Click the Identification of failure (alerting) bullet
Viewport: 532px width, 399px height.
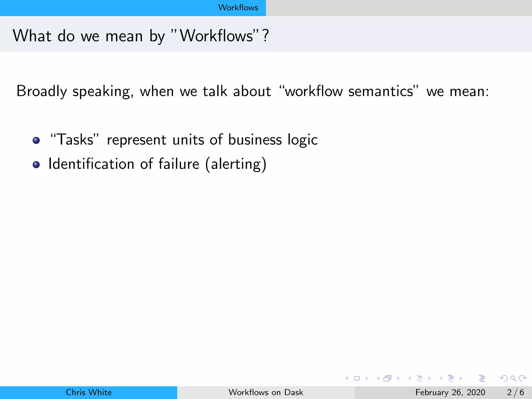pyautogui.click(x=157, y=164)
